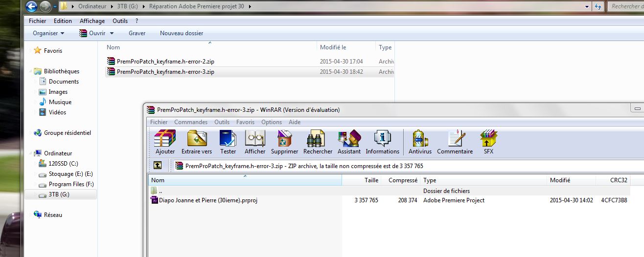
Task: Select Ordinateur in navigation pane
Action: pos(58,153)
